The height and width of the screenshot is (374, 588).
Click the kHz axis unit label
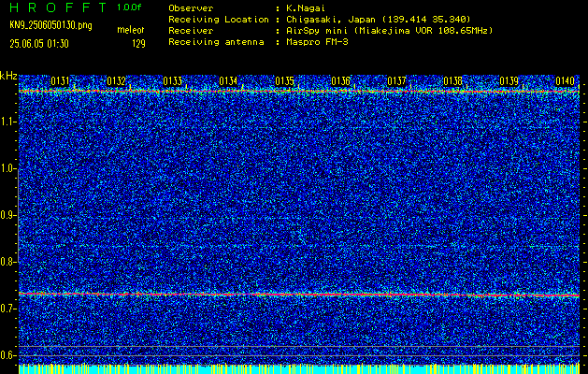coord(8,76)
